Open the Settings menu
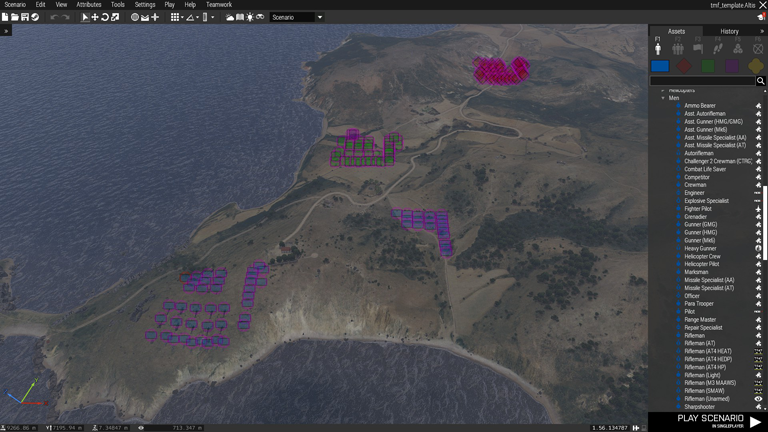This screenshot has height=432, width=768. 145,4
